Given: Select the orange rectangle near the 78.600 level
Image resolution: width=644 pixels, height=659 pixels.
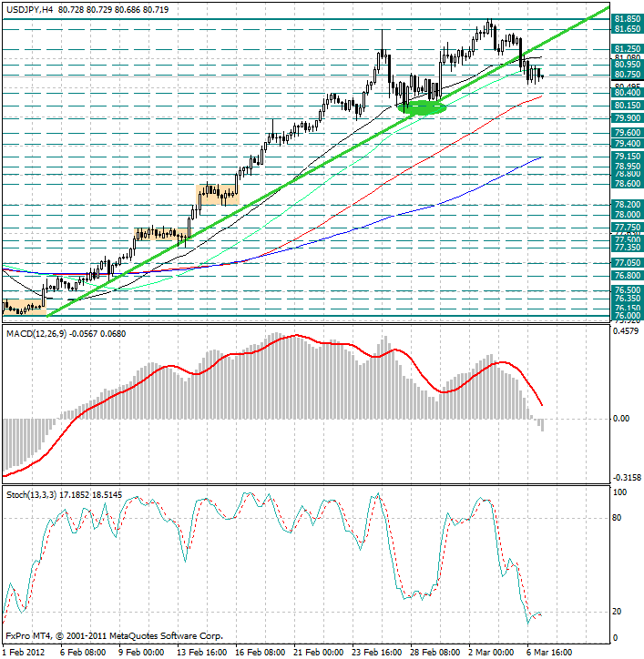Looking at the screenshot, I should coord(218,195).
